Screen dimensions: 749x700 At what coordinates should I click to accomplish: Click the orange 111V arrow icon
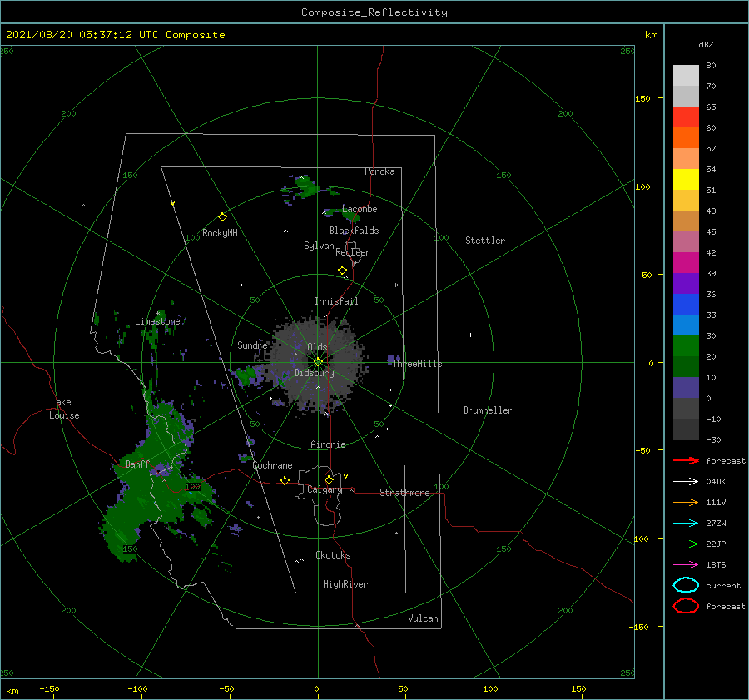(x=686, y=502)
